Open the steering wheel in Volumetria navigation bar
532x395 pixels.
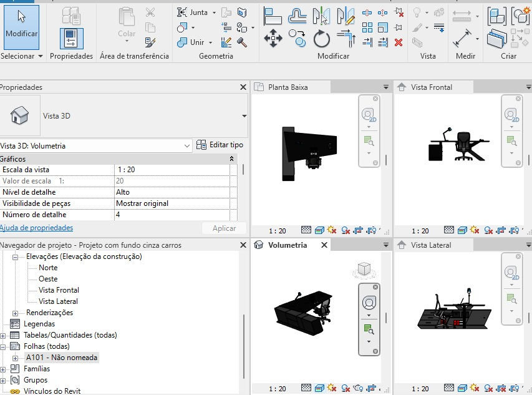pos(369,303)
